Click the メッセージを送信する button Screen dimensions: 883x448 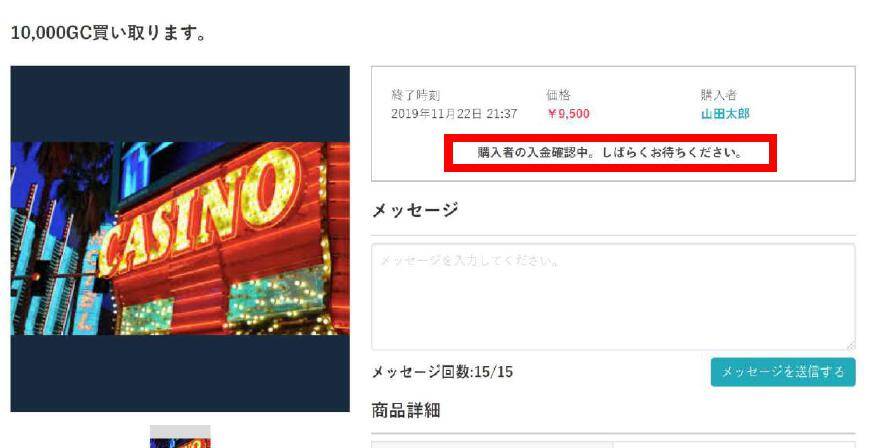(x=783, y=371)
